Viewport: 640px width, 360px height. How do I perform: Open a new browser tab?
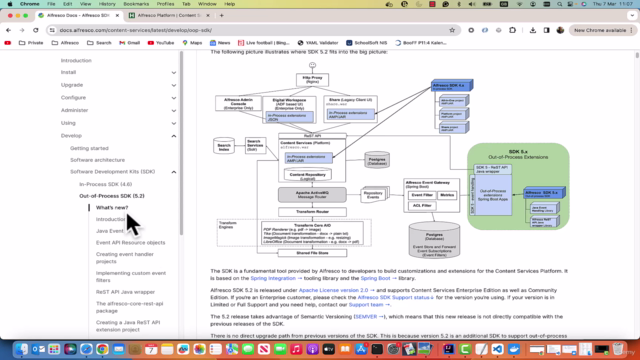coord(222,16)
